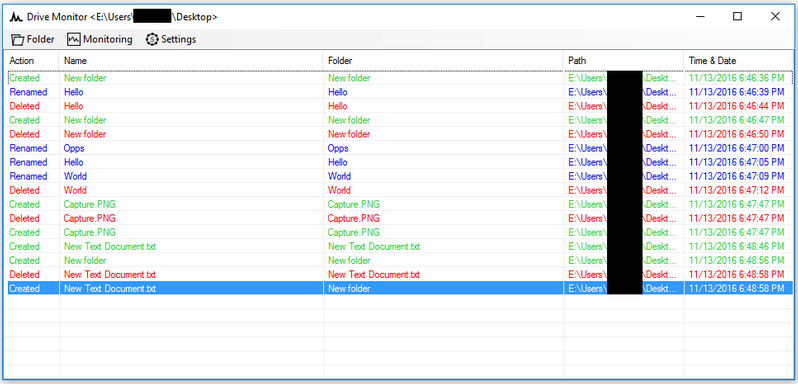Click the Monitoring graph icon
Image resolution: width=798 pixels, height=384 pixels.
(74, 39)
